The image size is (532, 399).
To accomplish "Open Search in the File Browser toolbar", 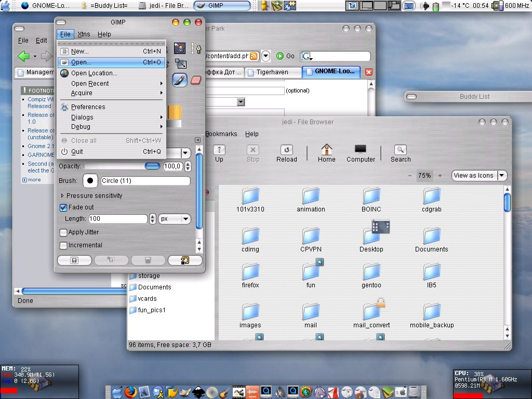I will [401, 154].
